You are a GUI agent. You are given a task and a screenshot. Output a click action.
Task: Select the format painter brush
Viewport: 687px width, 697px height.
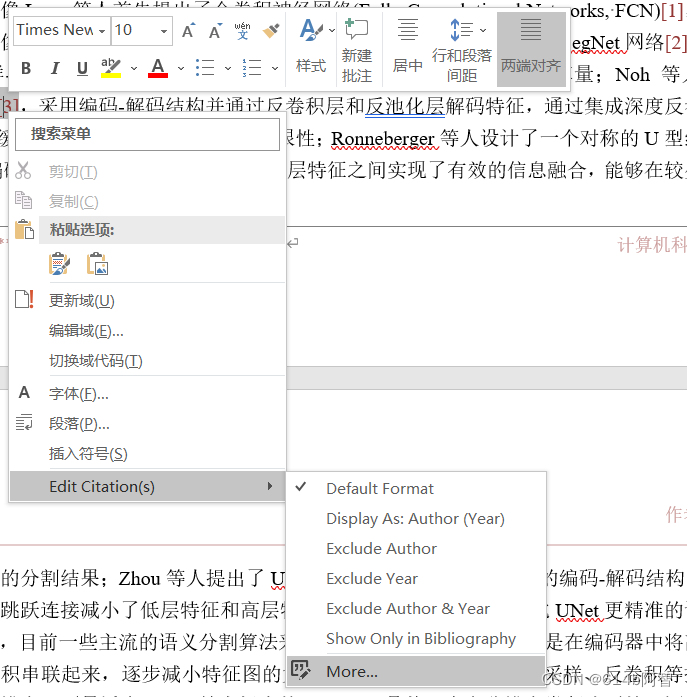[x=271, y=31]
